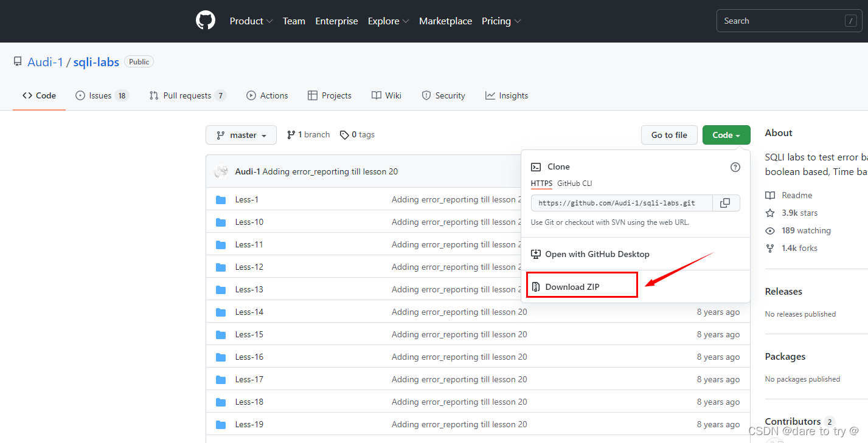Image resolution: width=868 pixels, height=443 pixels.
Task: Collapse the green Code dropdown
Action: tap(726, 135)
